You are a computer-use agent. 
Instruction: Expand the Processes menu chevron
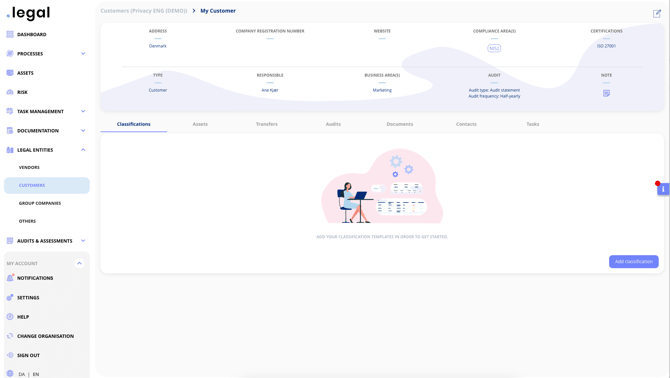[x=83, y=54]
